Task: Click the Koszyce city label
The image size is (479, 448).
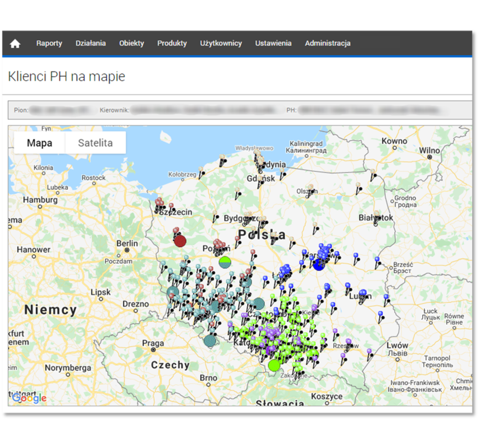Action: point(327,397)
